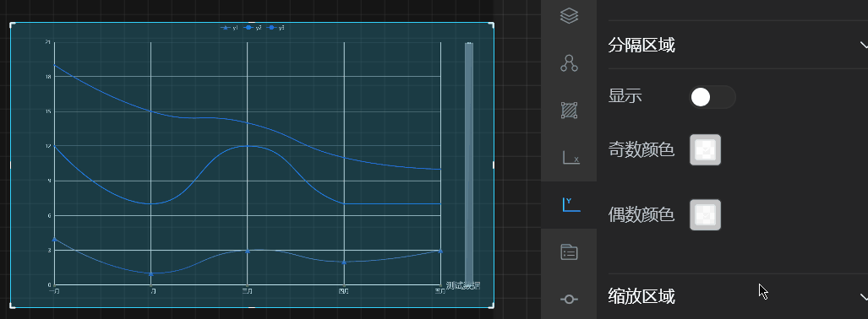Click the y1 triangle marker at 三月
Image resolution: width=868 pixels, height=319 pixels.
pos(247,251)
